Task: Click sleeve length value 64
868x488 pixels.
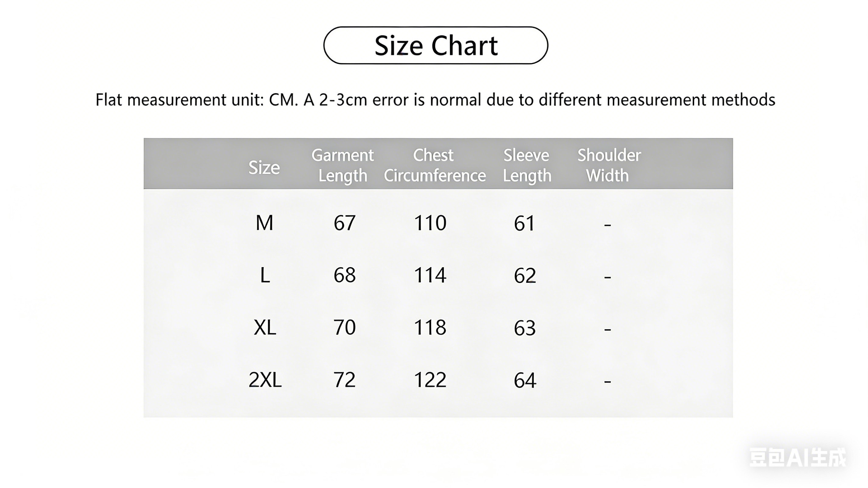Action: (x=525, y=381)
